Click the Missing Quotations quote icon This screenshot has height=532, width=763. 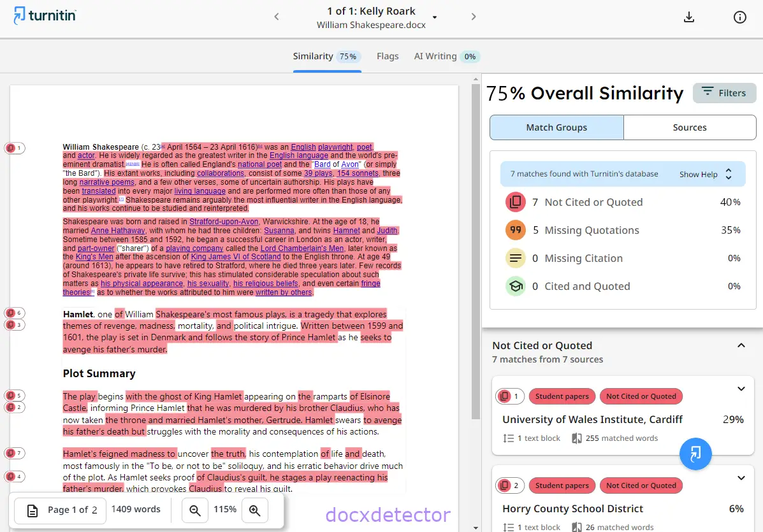[516, 229]
